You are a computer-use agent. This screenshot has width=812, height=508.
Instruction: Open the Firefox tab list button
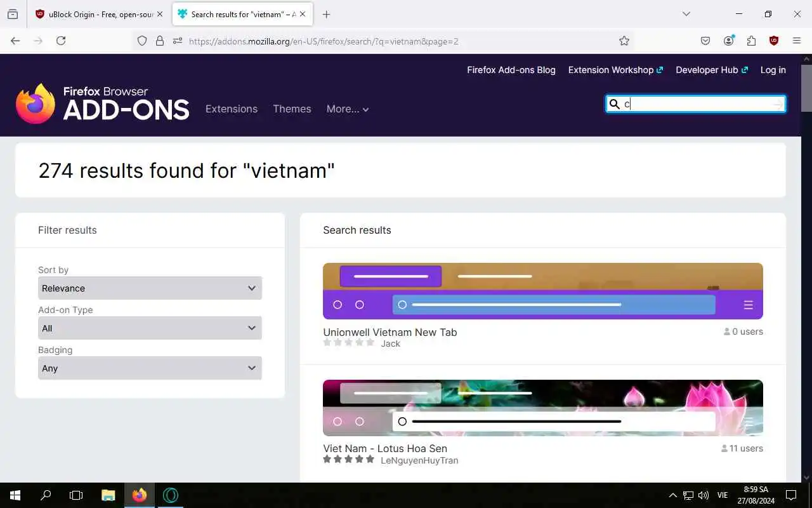point(13,14)
